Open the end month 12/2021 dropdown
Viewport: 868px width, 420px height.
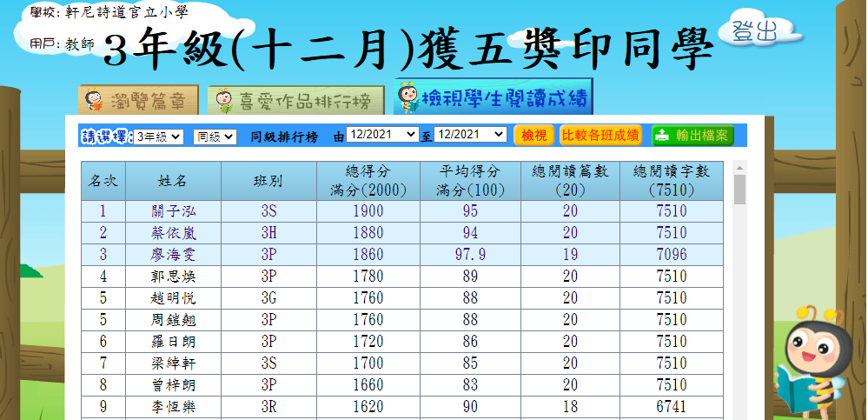(x=470, y=135)
